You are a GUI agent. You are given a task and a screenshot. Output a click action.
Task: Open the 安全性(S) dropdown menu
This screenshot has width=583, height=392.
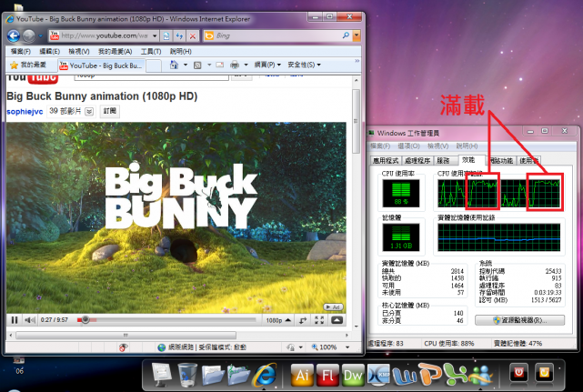pos(304,65)
